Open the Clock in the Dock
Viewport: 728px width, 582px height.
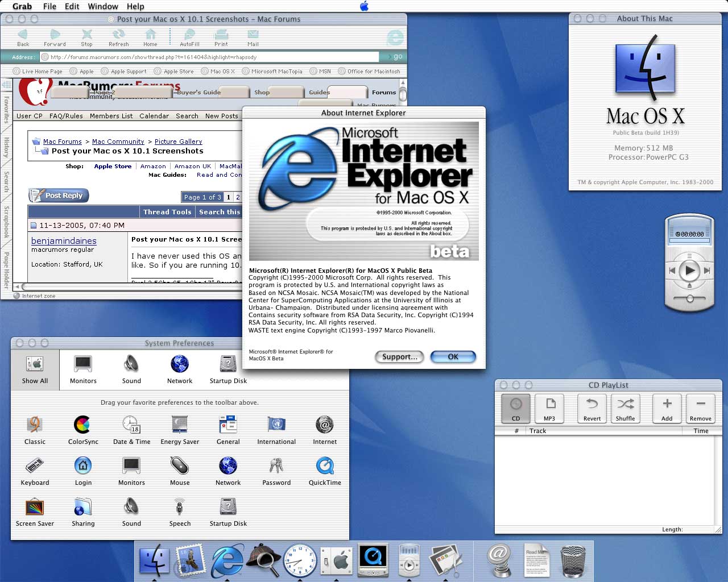(300, 560)
